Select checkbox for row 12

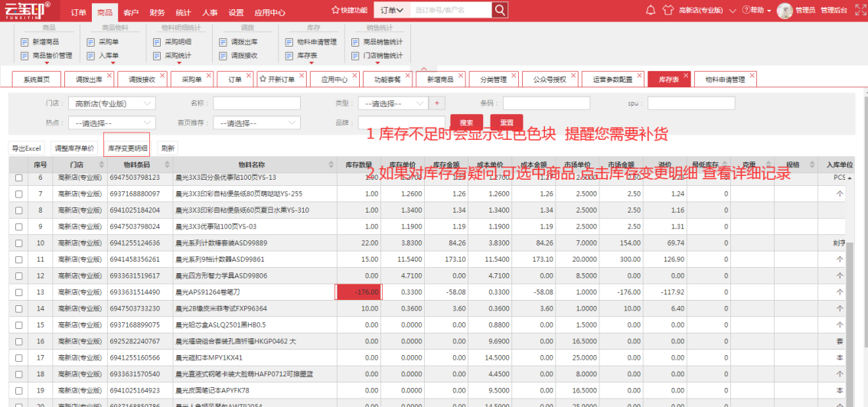(19, 276)
